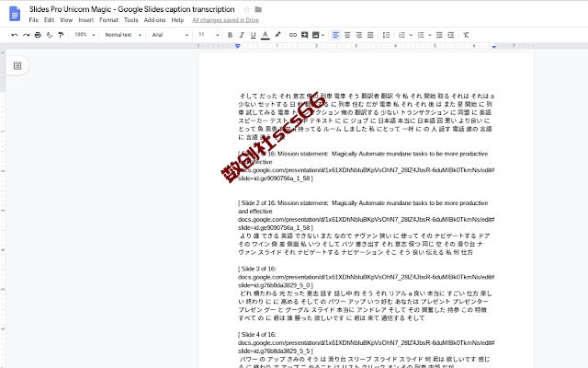Viewport: 588px width, 368px height.
Task: Open the Insert menu
Action: point(85,20)
